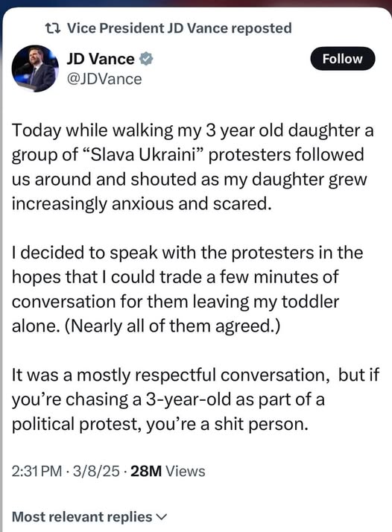Image resolution: width=392 pixels, height=532 pixels.
Task: Open the "Most relevant replies" sort dropdown
Action: 89,517
